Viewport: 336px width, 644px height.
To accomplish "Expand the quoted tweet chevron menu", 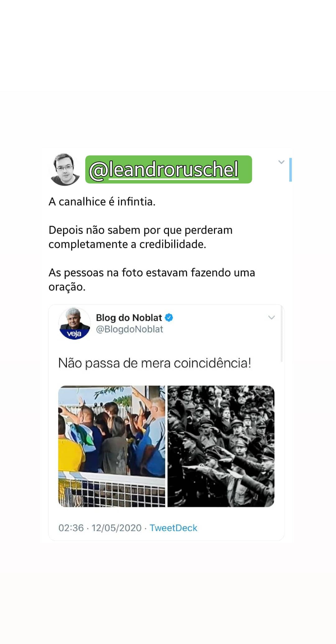I will (272, 317).
